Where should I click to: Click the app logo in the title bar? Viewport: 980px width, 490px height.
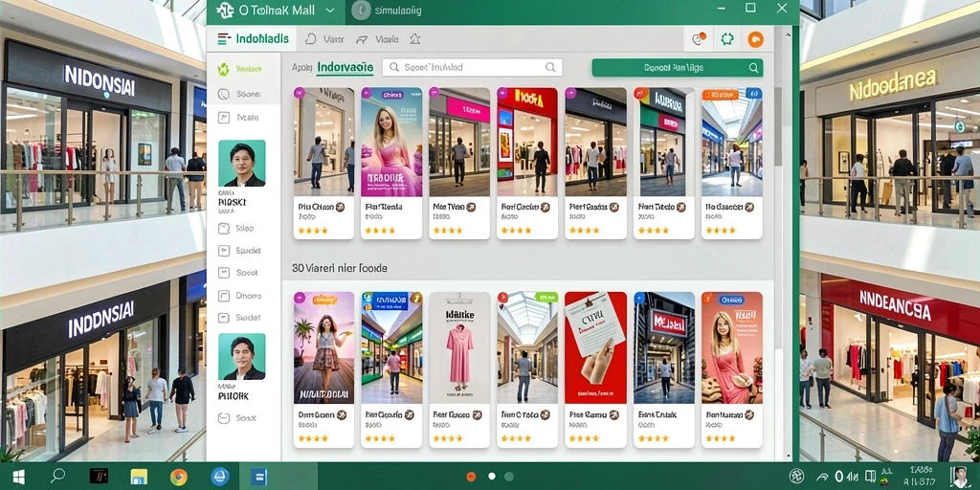tap(224, 10)
